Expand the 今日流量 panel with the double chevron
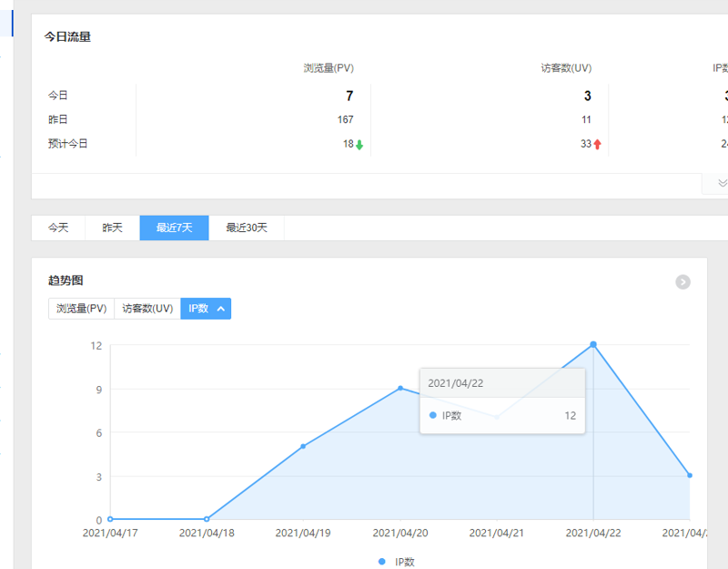Viewport: 728px width, 569px height. click(x=722, y=183)
